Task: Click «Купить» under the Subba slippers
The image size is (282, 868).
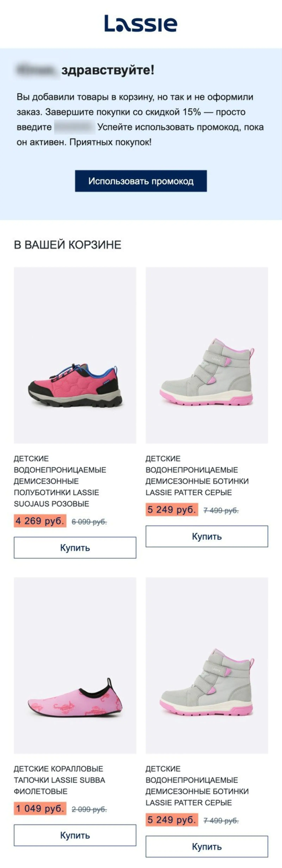Action: click(75, 835)
